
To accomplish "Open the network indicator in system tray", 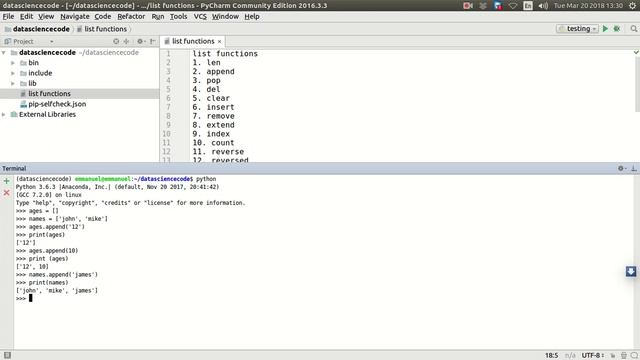I will pos(513,6).
